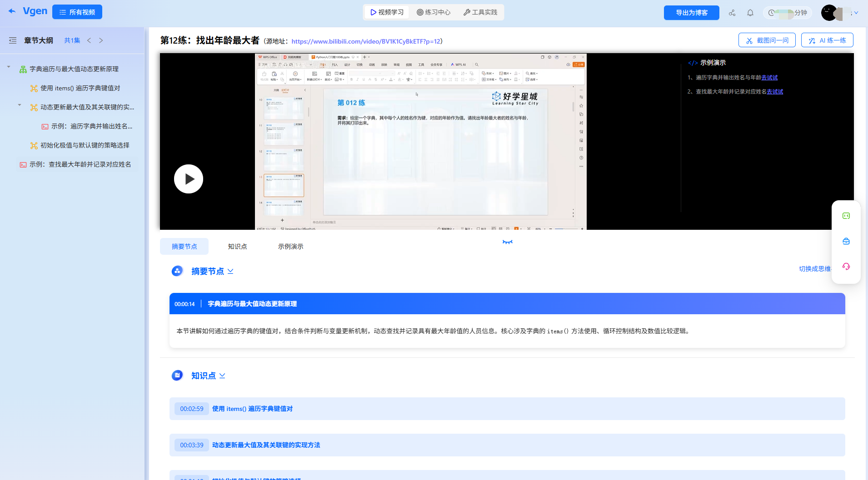Switch to the 练习中心 tab
Viewport: 868px width, 480px height.
[x=434, y=12]
